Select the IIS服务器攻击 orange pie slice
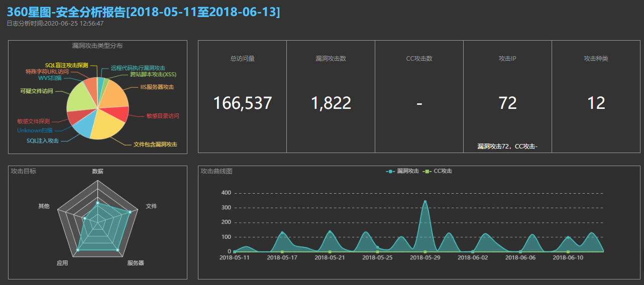644x285 pixels. tap(116, 95)
